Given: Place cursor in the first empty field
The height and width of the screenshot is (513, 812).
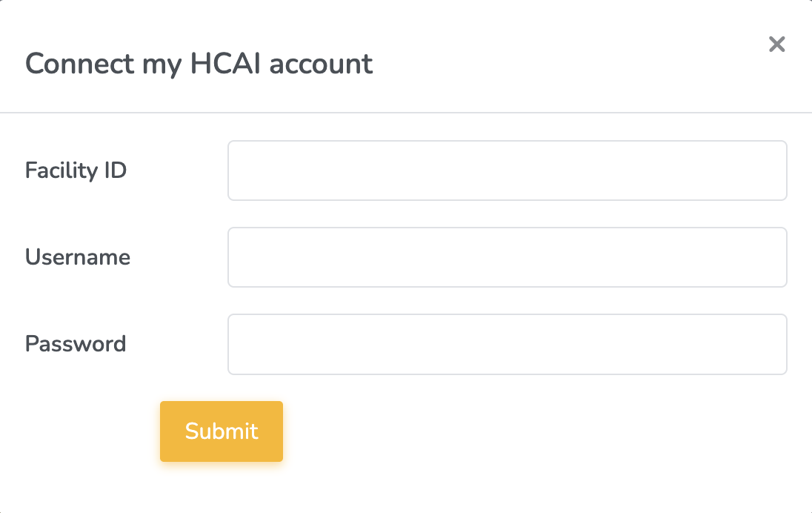Looking at the screenshot, I should (x=507, y=170).
